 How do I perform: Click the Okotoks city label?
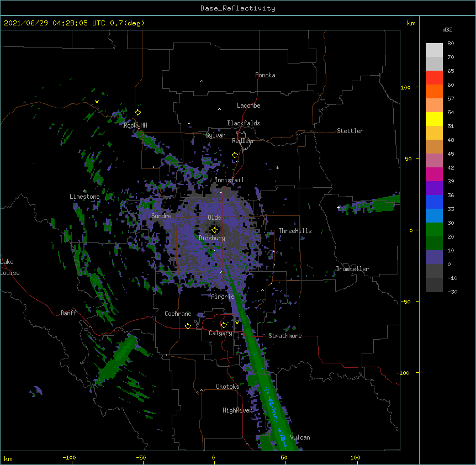point(228,387)
